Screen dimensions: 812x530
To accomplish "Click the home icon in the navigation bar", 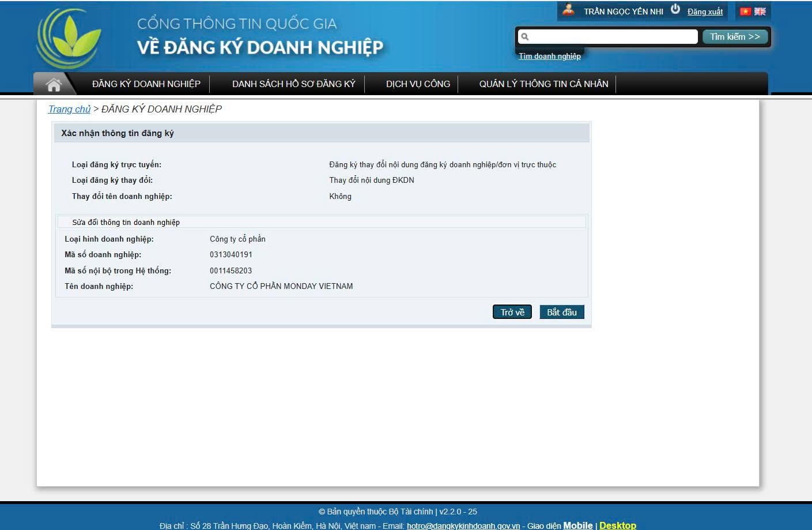I will 54,85.
